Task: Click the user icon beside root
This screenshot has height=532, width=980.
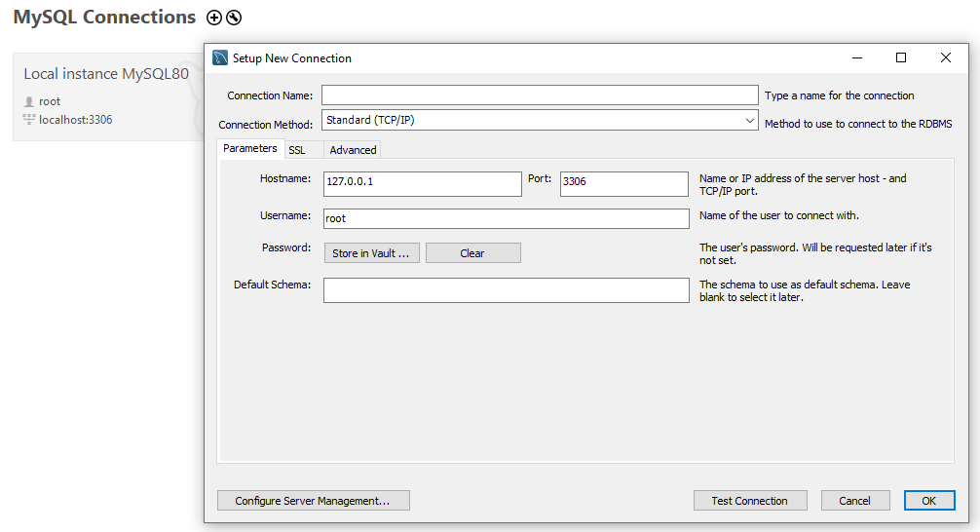Action: pyautogui.click(x=29, y=101)
